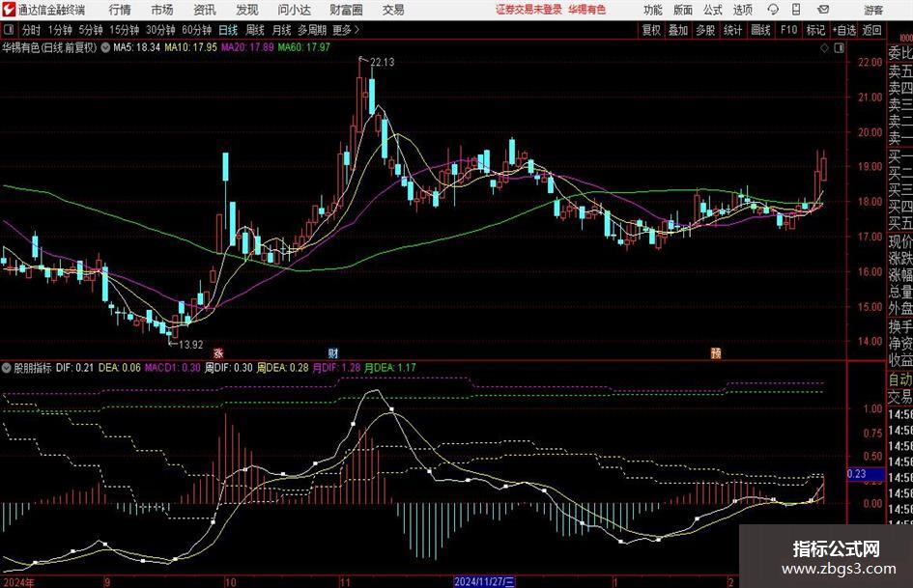Click the 13.92 low price label
913x588 pixels.
191,345
